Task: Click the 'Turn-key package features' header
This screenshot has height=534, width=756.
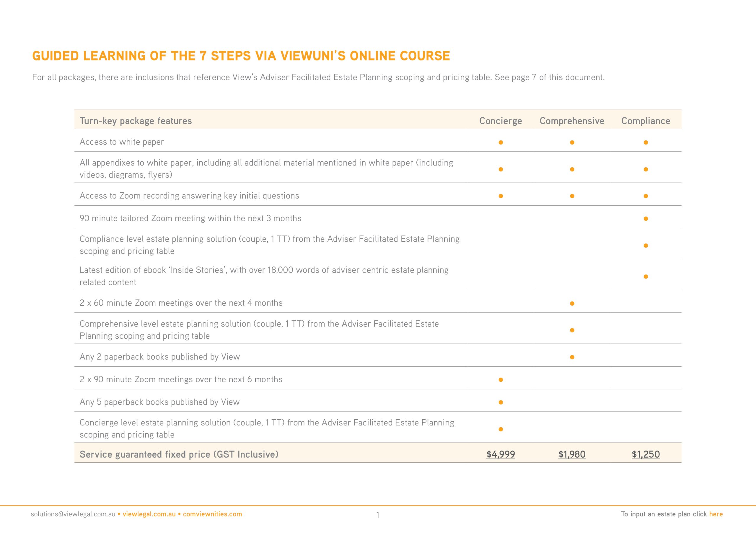Action: click(136, 121)
